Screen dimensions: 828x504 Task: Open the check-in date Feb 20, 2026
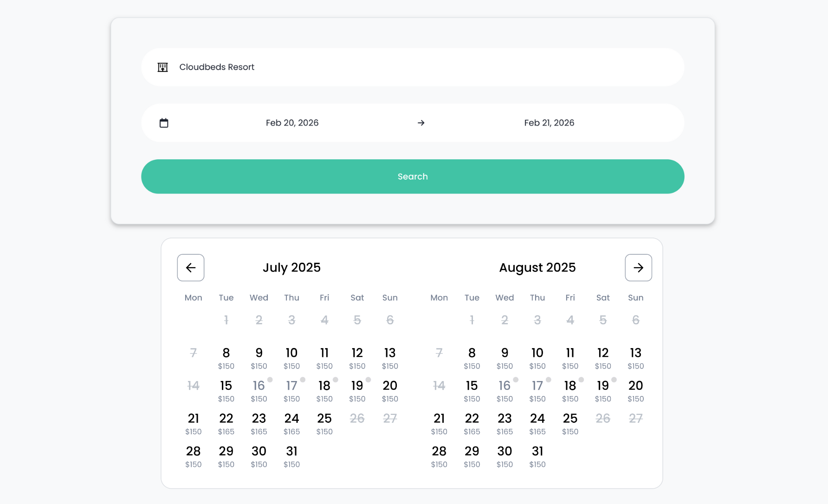pos(292,123)
